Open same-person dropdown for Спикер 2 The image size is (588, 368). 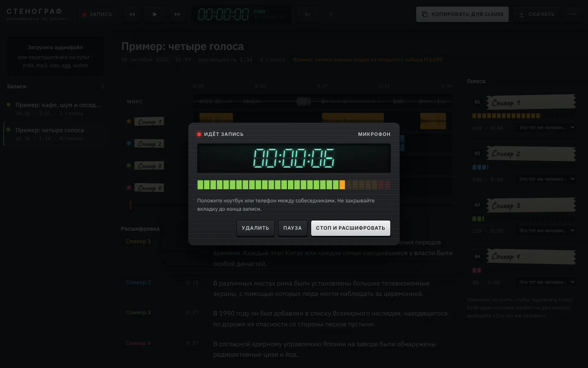click(x=546, y=179)
